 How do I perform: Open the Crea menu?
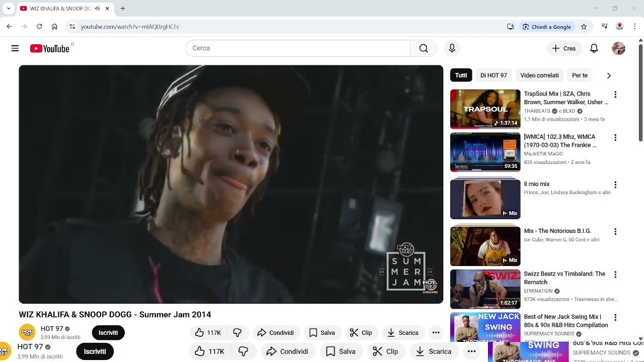tap(564, 48)
